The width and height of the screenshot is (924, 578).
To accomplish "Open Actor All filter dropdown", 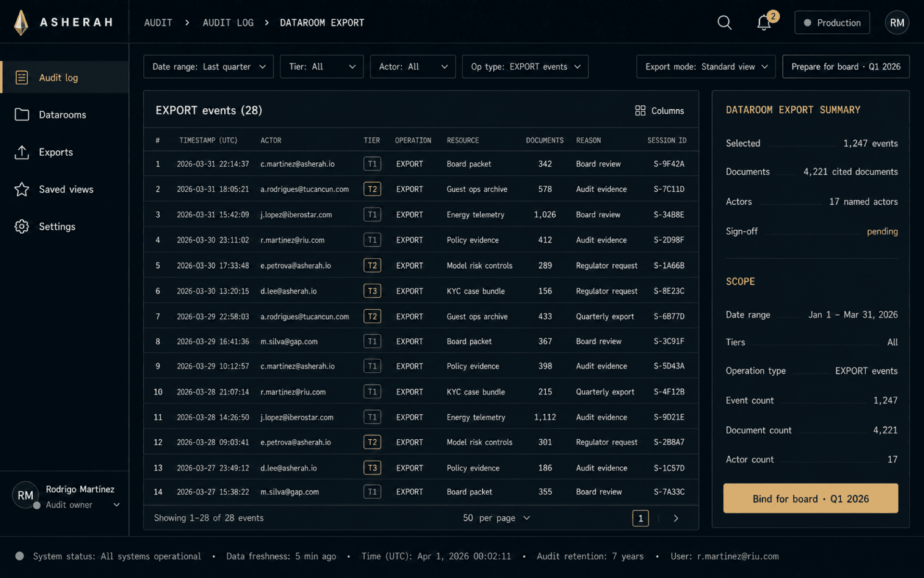I will coord(412,66).
